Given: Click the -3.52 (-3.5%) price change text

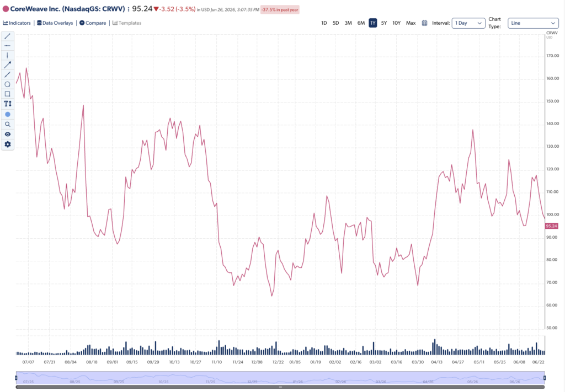Looking at the screenshot, I should [177, 9].
